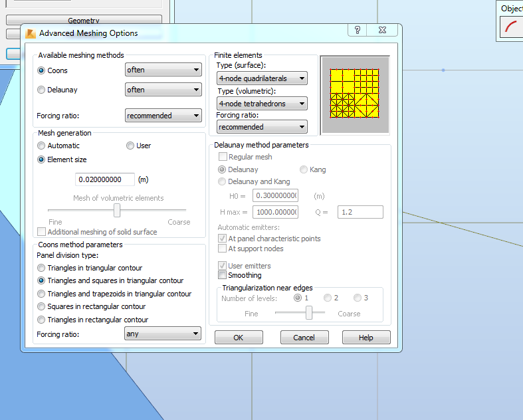
Task: Select Delaunay and Kang option
Action: click(222, 181)
